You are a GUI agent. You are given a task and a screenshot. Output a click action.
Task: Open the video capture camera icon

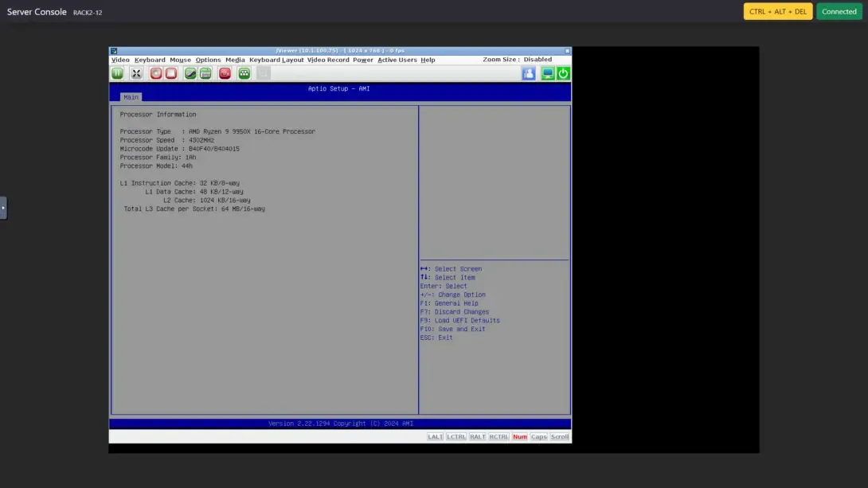pyautogui.click(x=225, y=72)
